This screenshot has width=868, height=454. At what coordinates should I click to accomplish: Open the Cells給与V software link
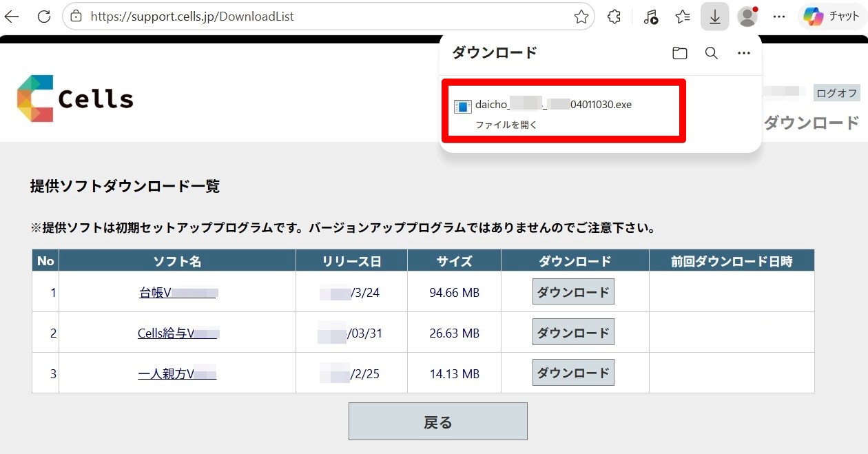178,333
